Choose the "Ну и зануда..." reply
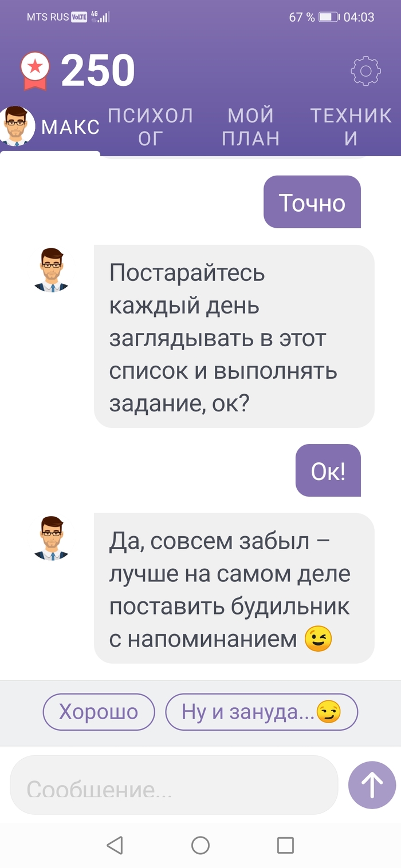 (x=261, y=712)
